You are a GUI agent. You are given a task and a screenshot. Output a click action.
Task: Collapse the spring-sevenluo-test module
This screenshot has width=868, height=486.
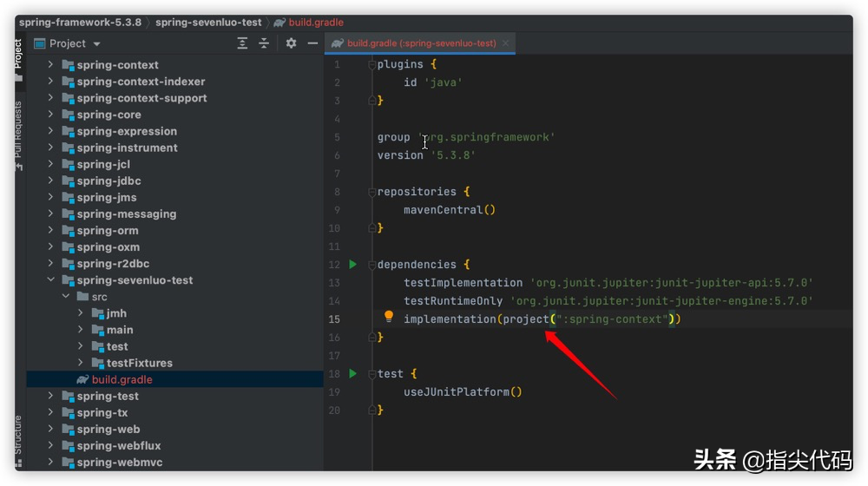(50, 280)
